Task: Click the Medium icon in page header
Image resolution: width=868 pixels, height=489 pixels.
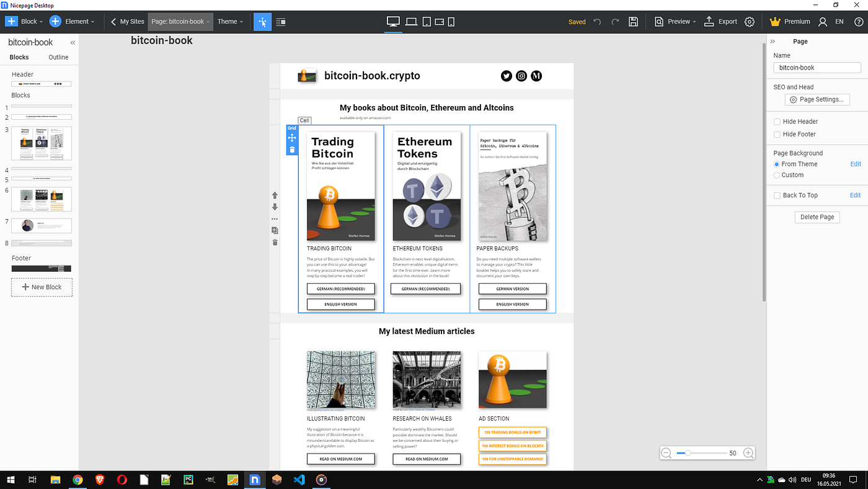Action: 536,76
